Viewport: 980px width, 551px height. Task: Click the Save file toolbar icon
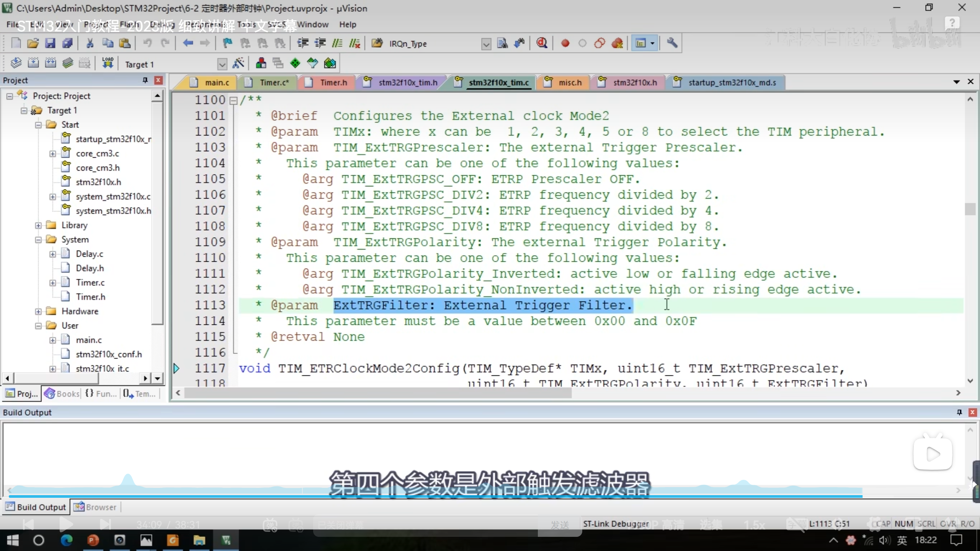coord(50,43)
